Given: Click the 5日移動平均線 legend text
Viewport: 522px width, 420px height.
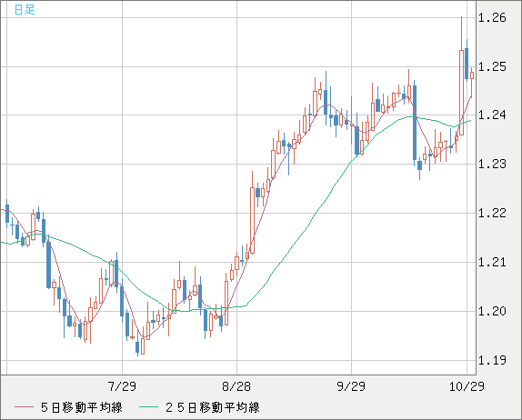Looking at the screenshot, I should 82,407.
